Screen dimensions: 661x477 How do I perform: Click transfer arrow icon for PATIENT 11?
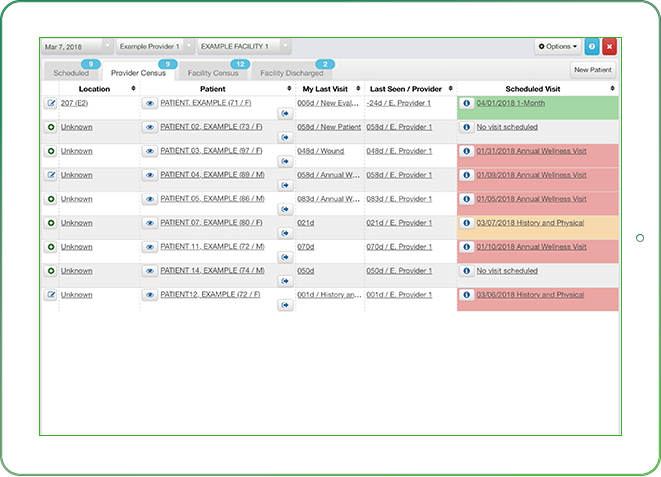(x=285, y=258)
